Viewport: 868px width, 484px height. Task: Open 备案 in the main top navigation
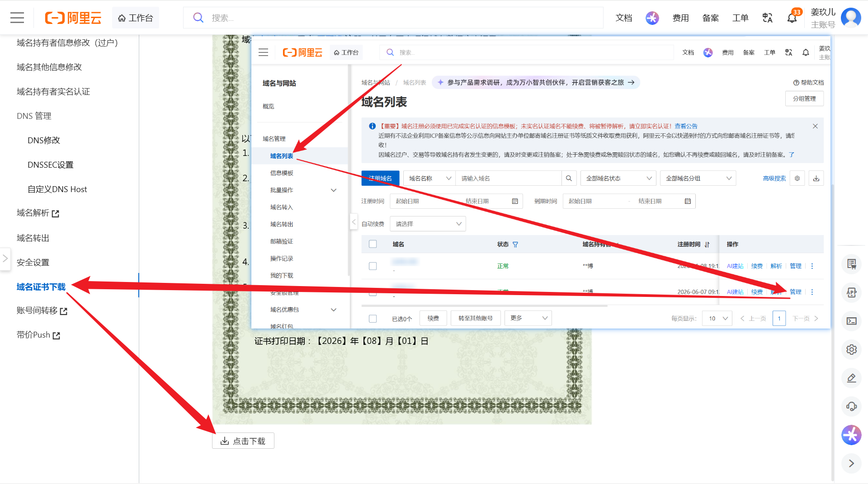click(711, 18)
